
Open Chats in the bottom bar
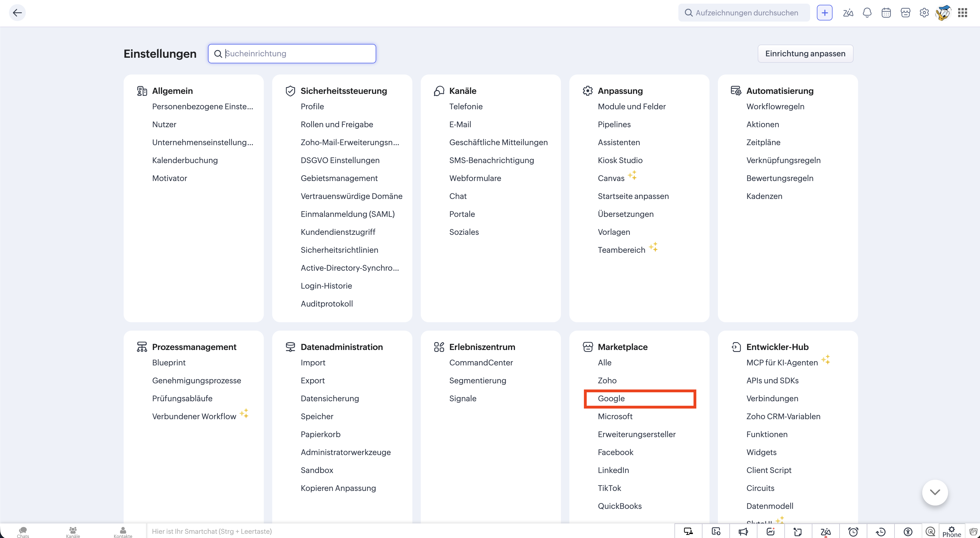23,532
